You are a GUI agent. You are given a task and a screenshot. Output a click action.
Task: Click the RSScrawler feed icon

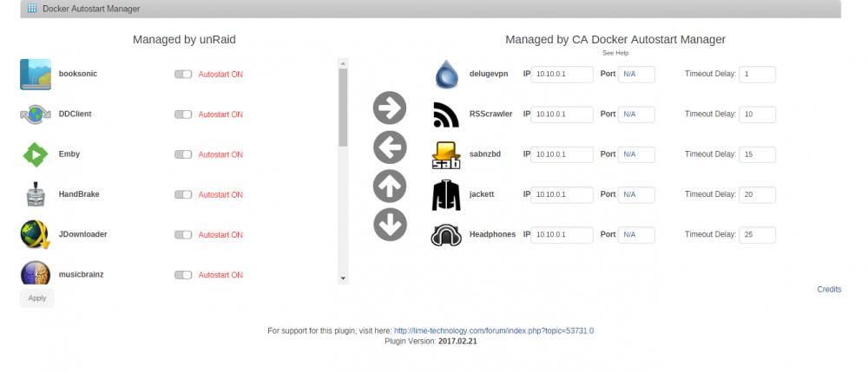446,115
